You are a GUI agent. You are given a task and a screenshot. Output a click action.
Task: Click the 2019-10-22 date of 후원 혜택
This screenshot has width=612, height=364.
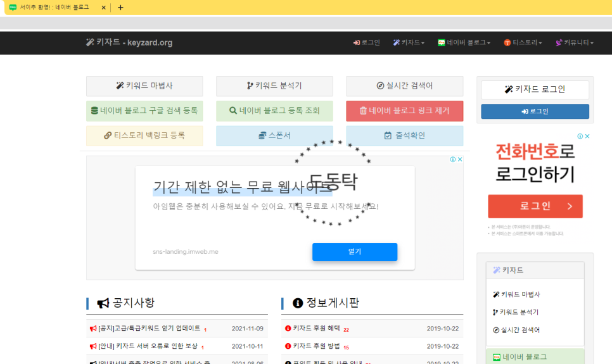pos(443,329)
